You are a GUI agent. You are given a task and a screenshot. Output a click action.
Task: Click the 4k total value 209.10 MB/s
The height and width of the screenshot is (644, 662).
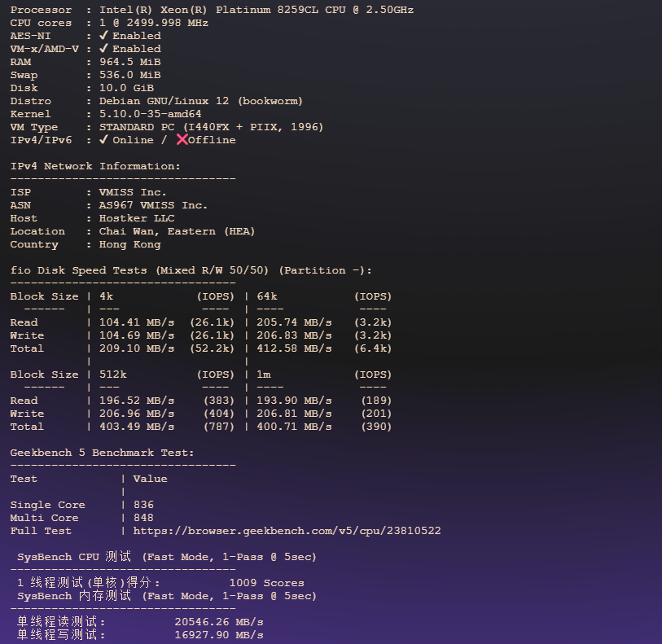coord(136,348)
